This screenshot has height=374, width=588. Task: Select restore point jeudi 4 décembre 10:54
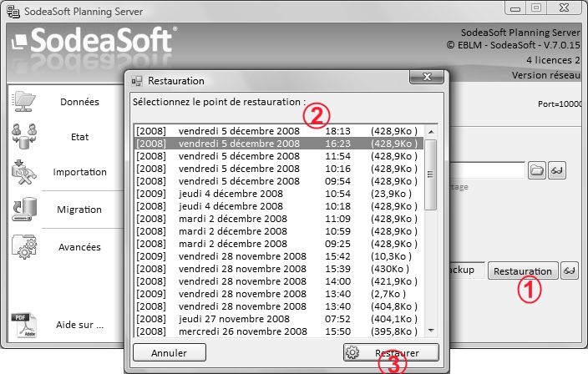coord(279,194)
